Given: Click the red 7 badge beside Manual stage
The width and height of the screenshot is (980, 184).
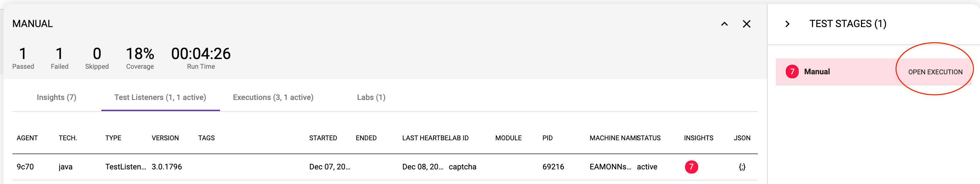Looking at the screenshot, I should tap(792, 72).
